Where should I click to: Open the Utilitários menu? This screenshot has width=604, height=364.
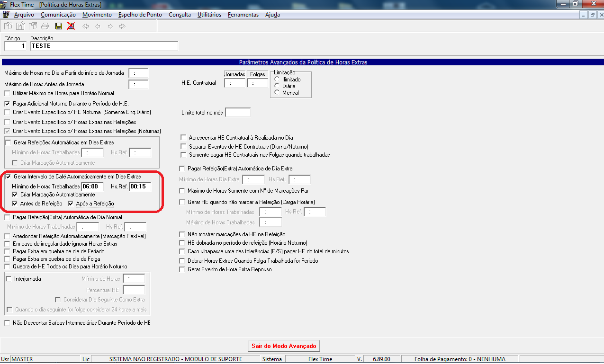click(x=209, y=15)
